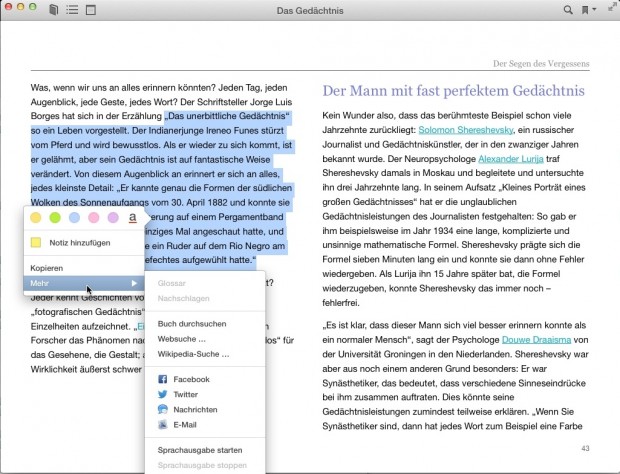Click chapter header Der Segen des Vergessens

click(541, 64)
